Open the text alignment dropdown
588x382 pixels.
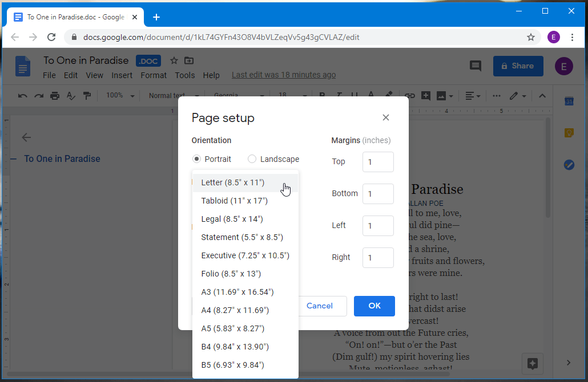click(x=473, y=96)
